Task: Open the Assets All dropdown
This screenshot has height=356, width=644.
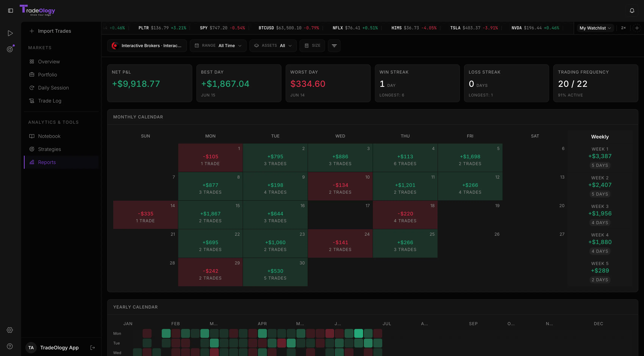Action: click(x=273, y=45)
